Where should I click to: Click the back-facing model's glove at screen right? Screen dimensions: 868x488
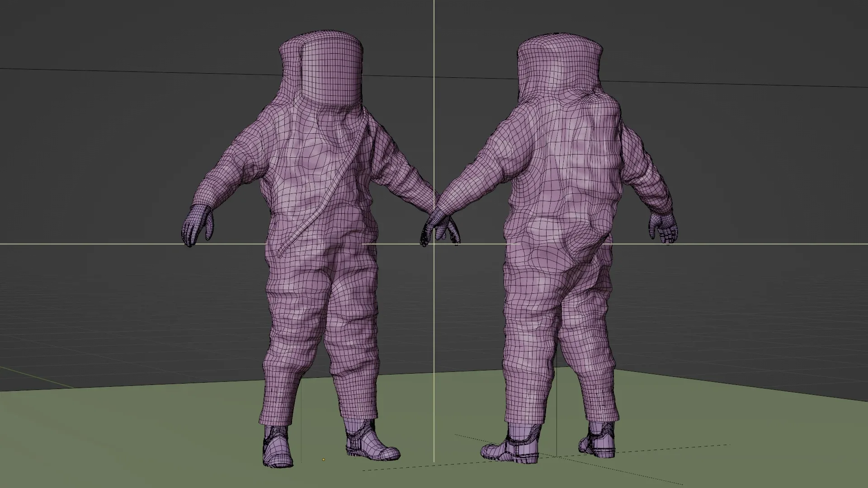pos(664,227)
